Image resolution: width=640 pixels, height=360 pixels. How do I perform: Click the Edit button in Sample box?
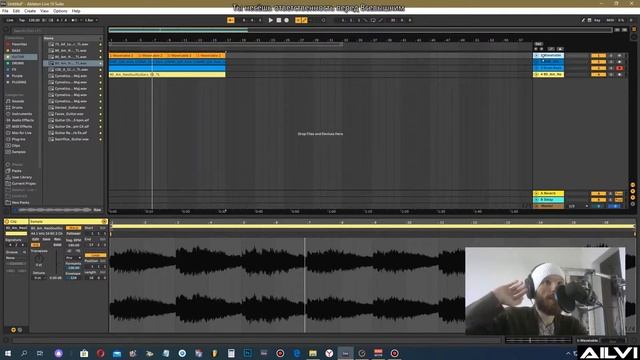click(36, 239)
